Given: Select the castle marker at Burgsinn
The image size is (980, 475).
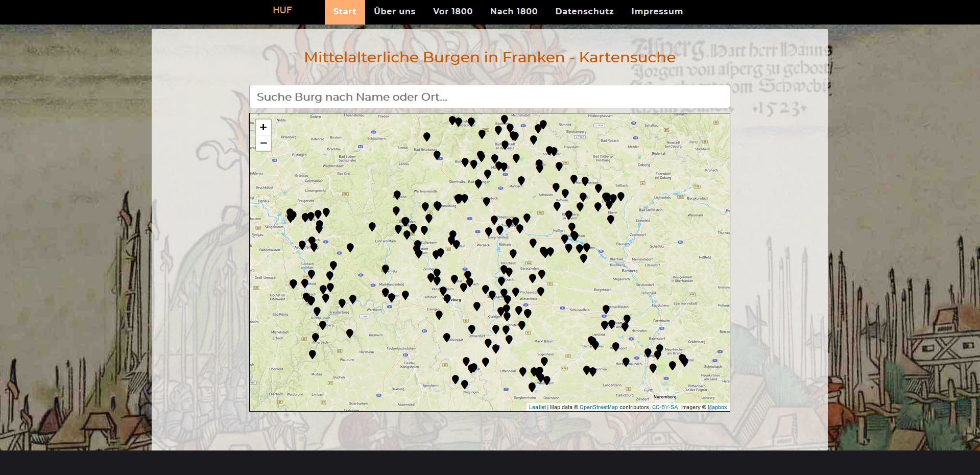Looking at the screenshot, I should click(x=397, y=195).
